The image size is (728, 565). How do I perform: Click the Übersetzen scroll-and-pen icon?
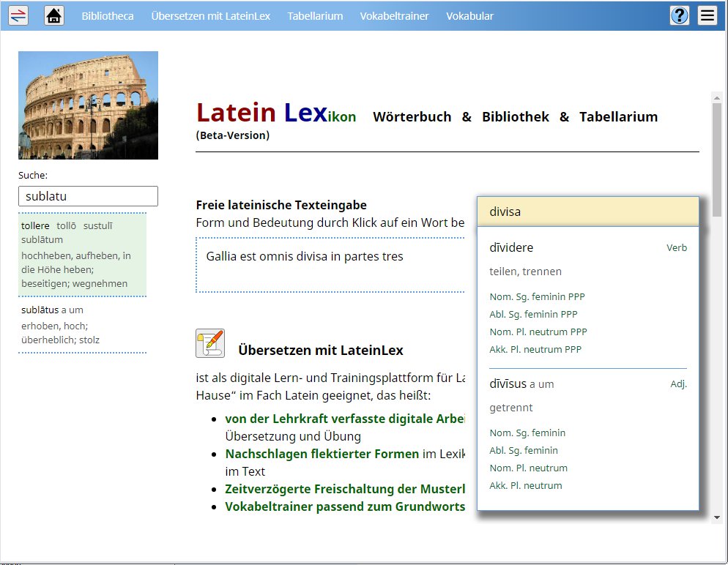pos(210,343)
